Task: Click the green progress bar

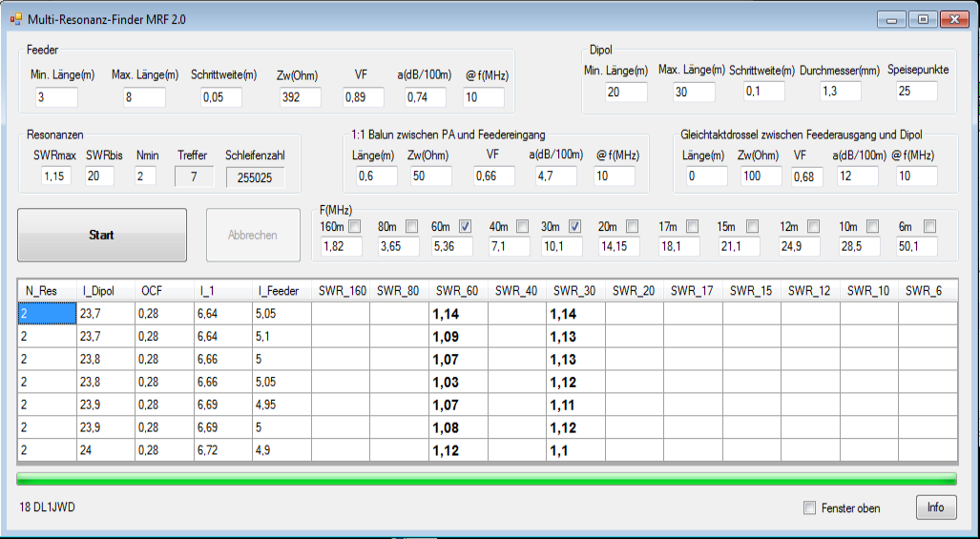Action: click(x=487, y=478)
